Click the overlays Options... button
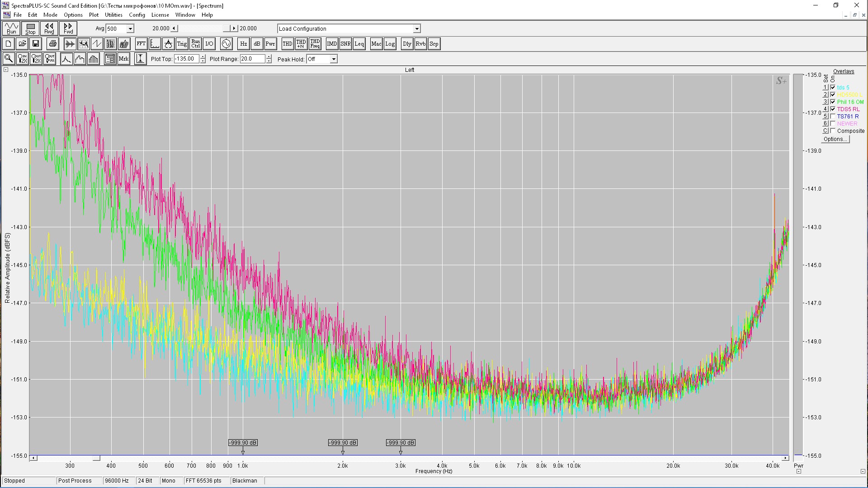This screenshot has height=488, width=868. click(x=835, y=139)
